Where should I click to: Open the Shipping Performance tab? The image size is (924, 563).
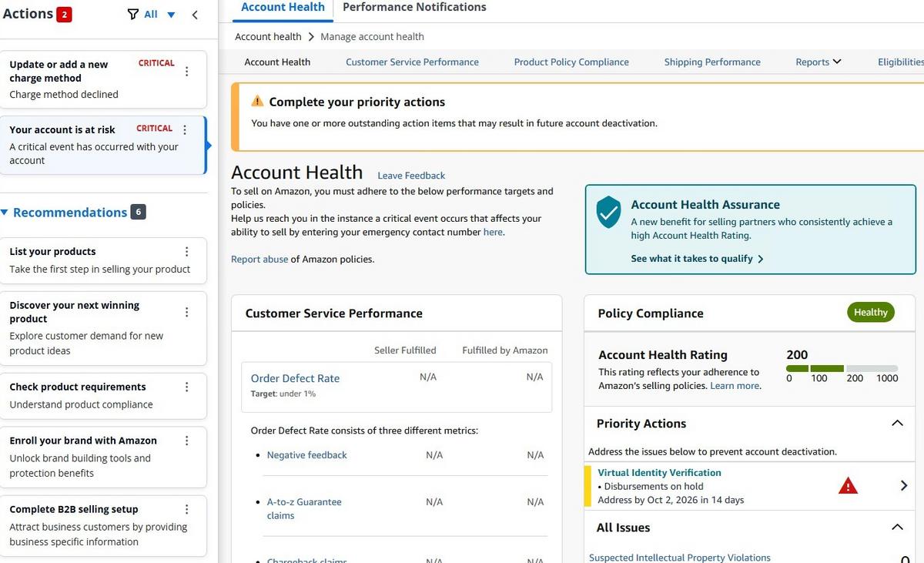pos(712,62)
